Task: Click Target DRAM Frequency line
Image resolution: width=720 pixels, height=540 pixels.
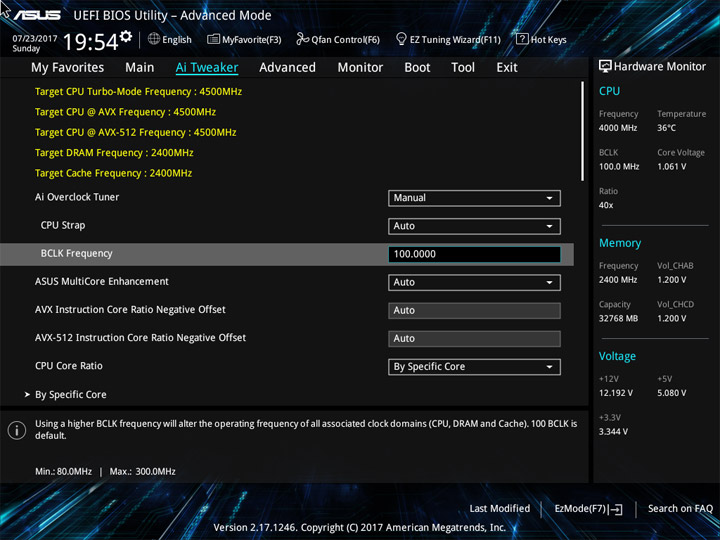Action: pos(114,153)
